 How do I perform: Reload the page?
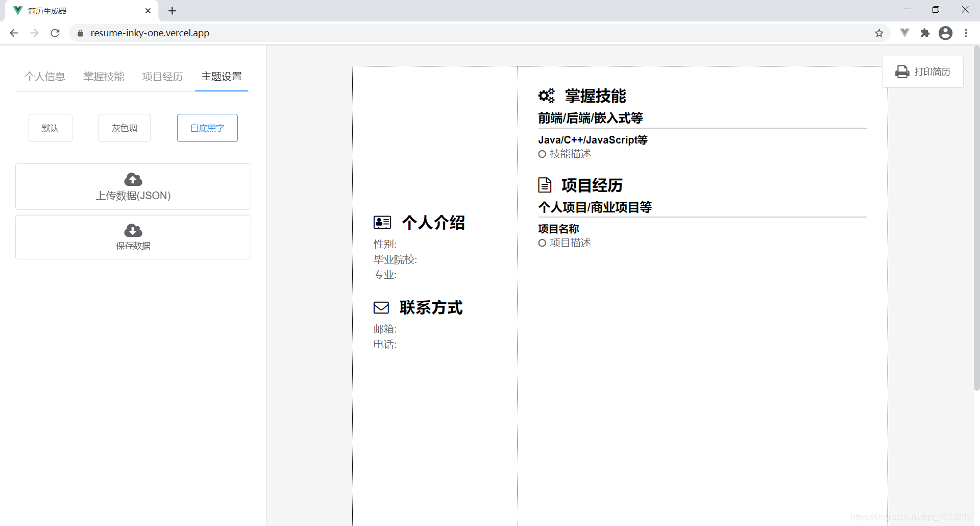point(55,33)
